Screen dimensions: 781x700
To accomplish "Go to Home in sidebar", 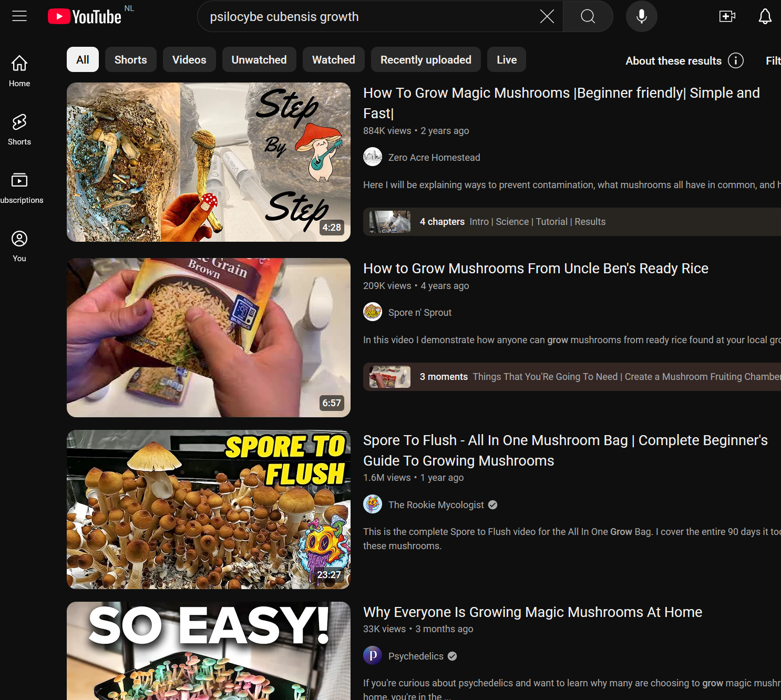I will (x=19, y=71).
